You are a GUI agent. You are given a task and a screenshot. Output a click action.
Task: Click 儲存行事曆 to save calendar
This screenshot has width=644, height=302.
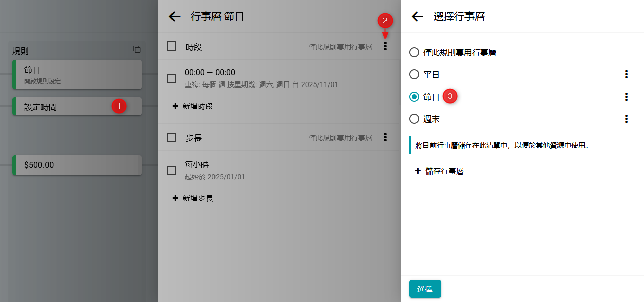[x=439, y=171]
